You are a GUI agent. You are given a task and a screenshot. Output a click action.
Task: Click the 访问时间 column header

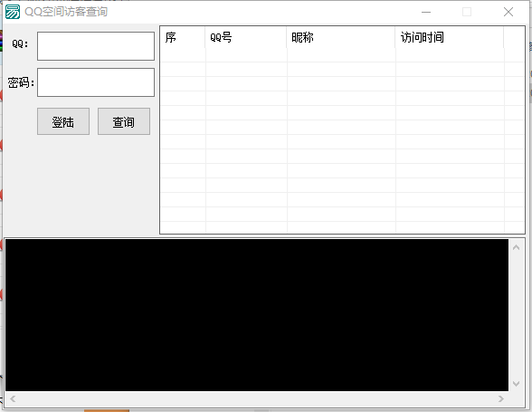tap(449, 37)
